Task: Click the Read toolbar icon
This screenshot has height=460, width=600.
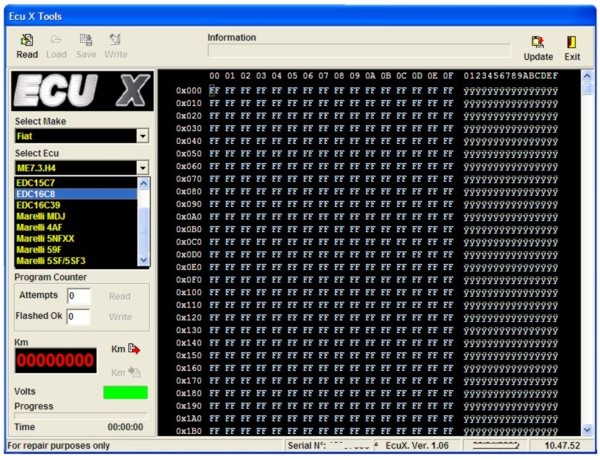Action: (27, 40)
